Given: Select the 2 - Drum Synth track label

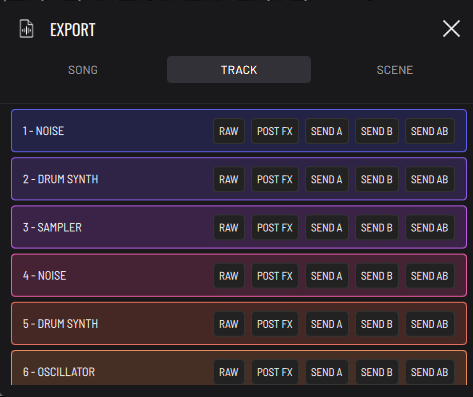Looking at the screenshot, I should [60, 179].
